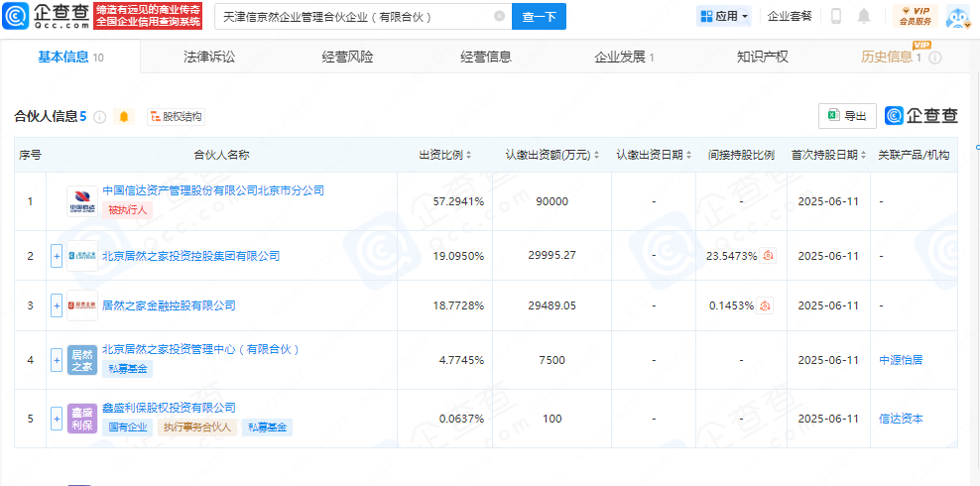The width and height of the screenshot is (980, 486).
Task: Click the 私募基金 tag in row 5
Action: tap(267, 427)
